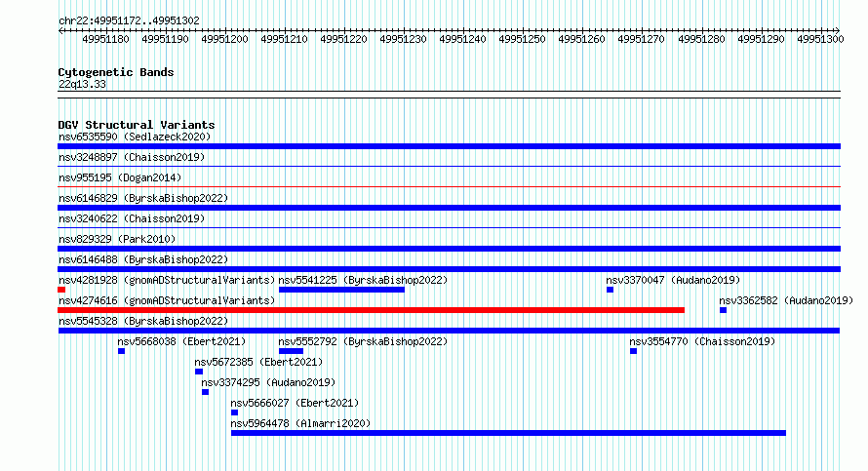Open the nsv3240622 (Chaisson2019) label
Viewport: 868px width, 471px height.
pos(132,218)
